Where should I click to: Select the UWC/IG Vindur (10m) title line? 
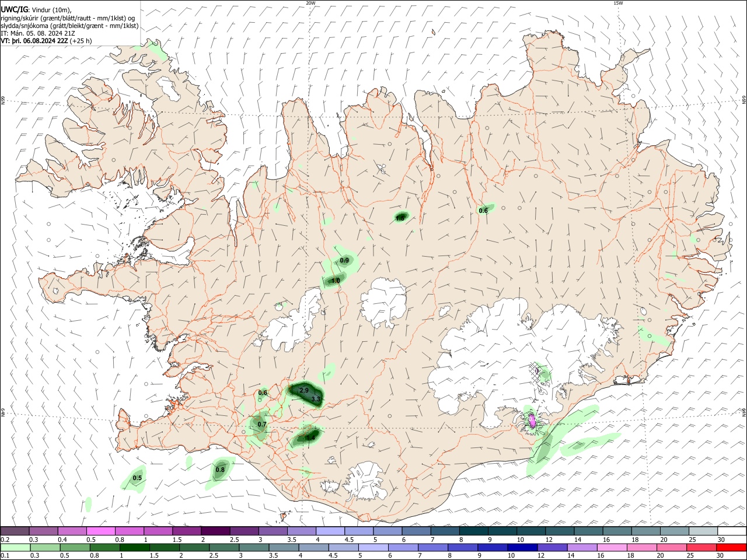[36, 9]
